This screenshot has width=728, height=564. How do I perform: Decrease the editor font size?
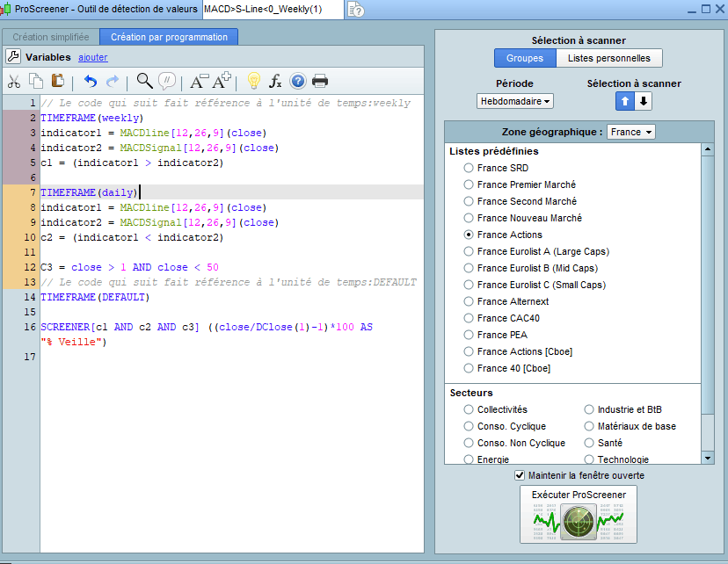198,82
